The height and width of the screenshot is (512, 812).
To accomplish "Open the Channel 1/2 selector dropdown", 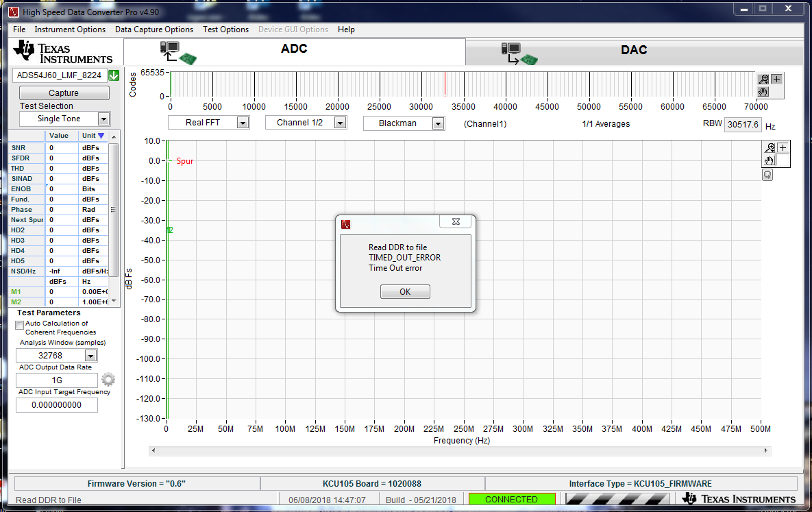I will point(341,123).
